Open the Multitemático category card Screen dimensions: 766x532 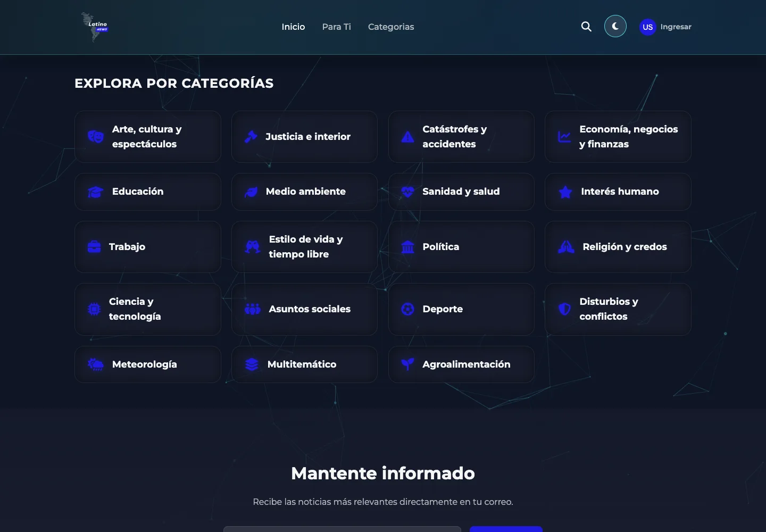click(x=304, y=364)
